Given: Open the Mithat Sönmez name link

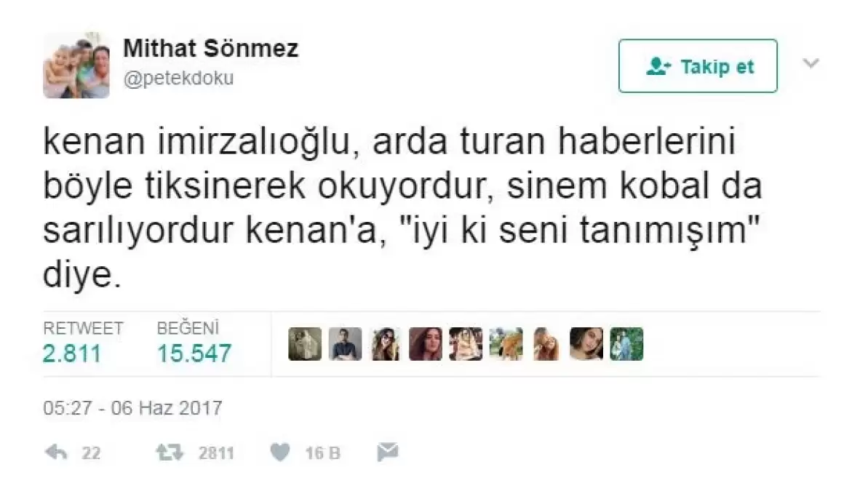Looking at the screenshot, I should pyautogui.click(x=210, y=48).
